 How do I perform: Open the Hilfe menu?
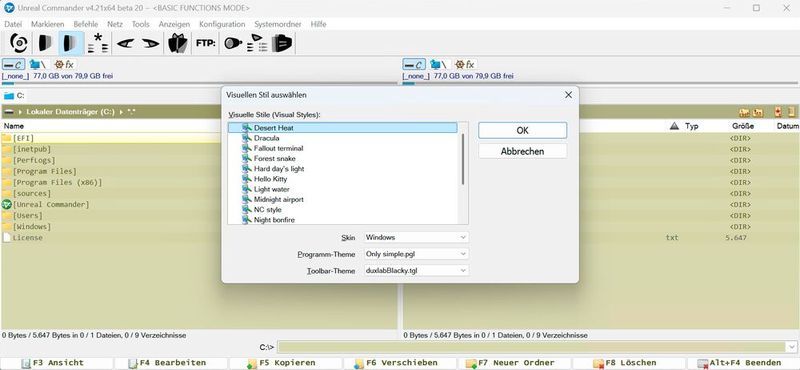(x=318, y=24)
